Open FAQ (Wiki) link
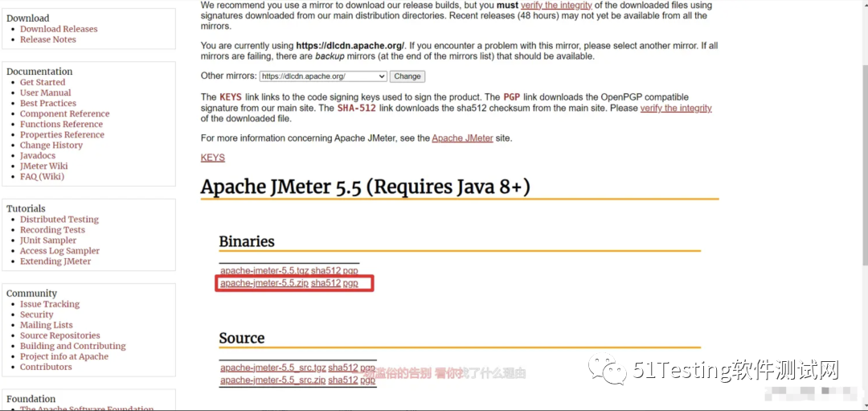Viewport: 868px width, 411px height. click(x=42, y=177)
